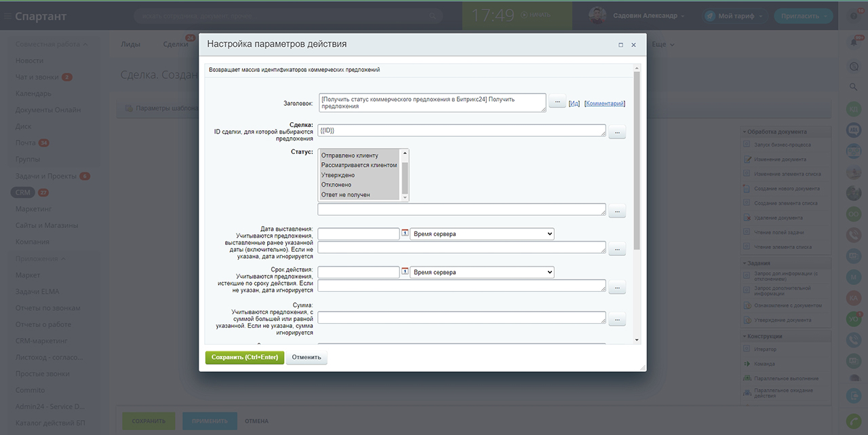Click the notifications bell in right rail
The image size is (868, 435).
(854, 42)
